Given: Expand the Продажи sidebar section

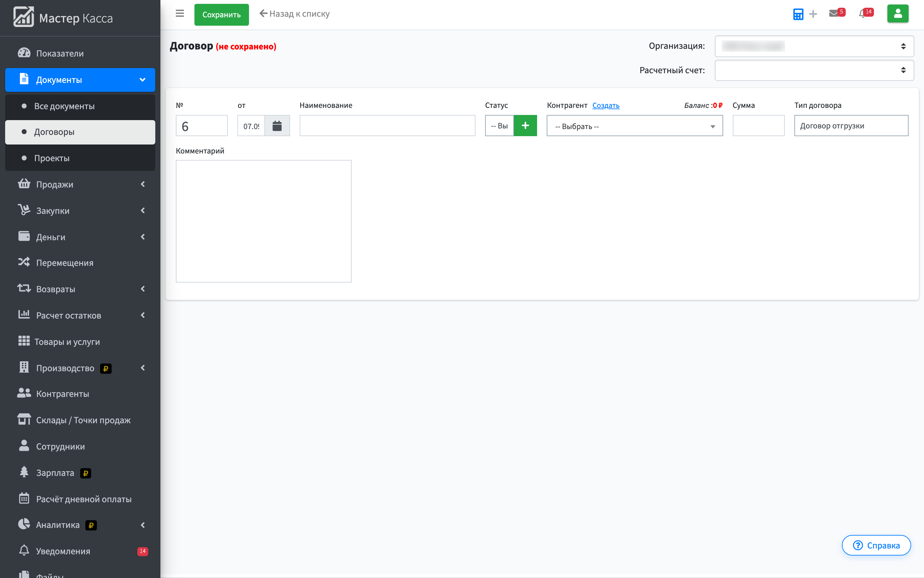Looking at the screenshot, I should [x=80, y=184].
